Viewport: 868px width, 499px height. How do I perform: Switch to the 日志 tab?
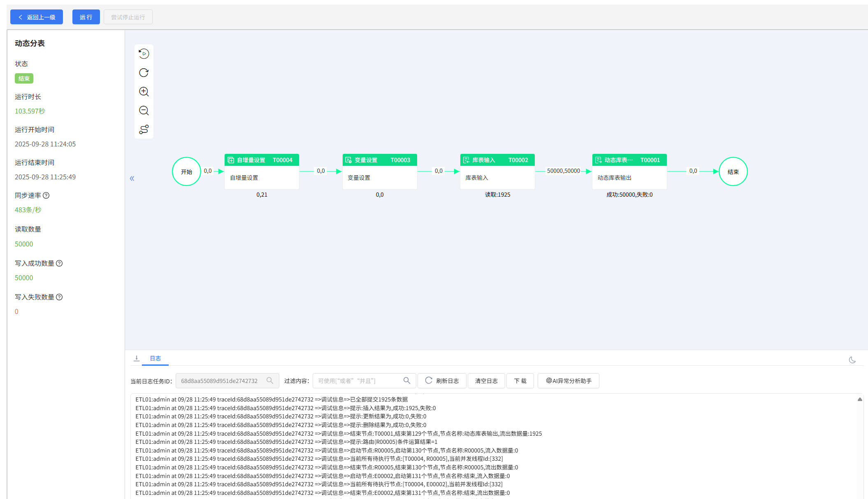pos(155,358)
